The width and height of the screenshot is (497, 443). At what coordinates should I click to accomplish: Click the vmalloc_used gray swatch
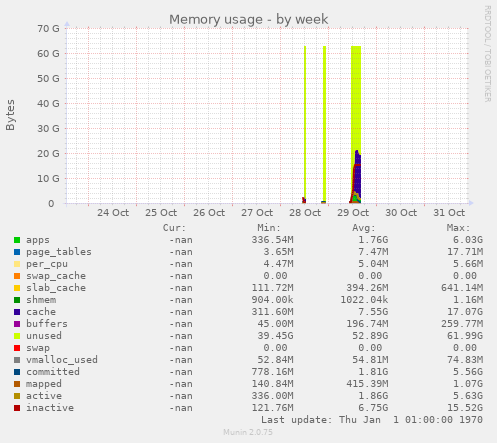tap(17, 360)
